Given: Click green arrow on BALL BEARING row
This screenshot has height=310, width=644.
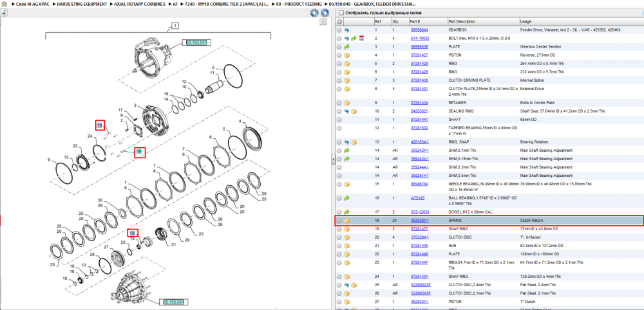Looking at the screenshot, I should (x=346, y=198).
